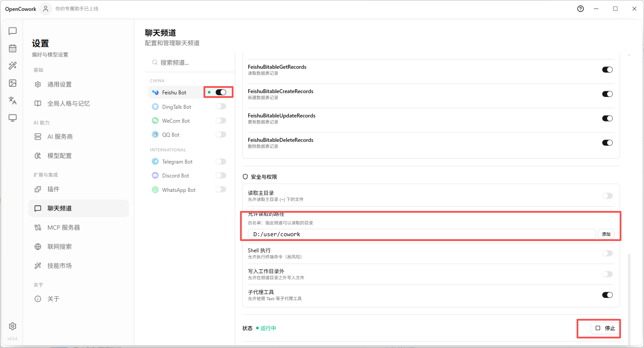Click the allowed path input D:/user/cowork

pyautogui.click(x=422, y=234)
